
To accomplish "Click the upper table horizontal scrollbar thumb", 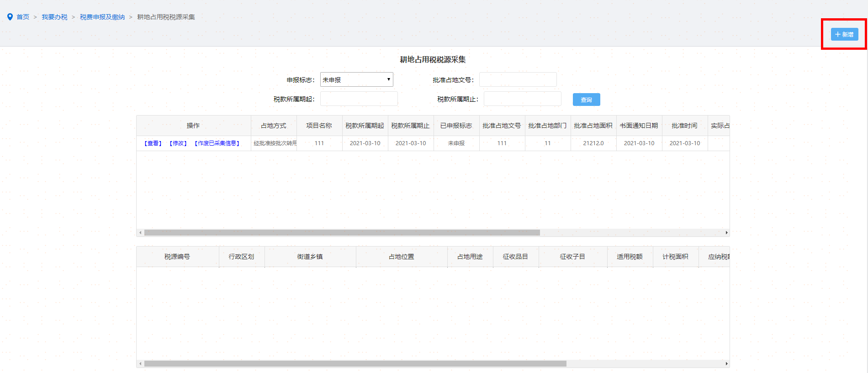I will click(342, 233).
